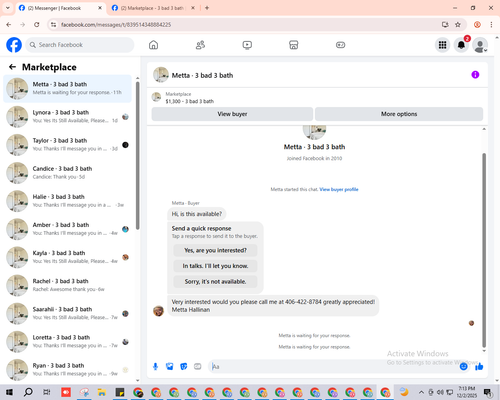This screenshot has width=500, height=400.
Task: Open the Metta conversation in the list
Action: [67, 89]
